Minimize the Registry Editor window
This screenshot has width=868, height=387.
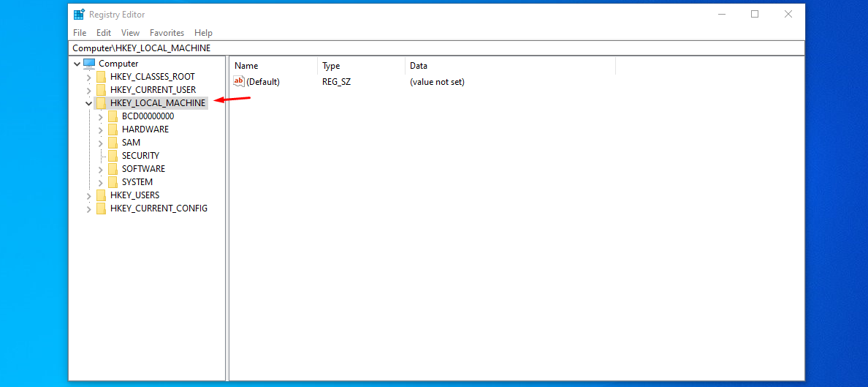(x=721, y=15)
